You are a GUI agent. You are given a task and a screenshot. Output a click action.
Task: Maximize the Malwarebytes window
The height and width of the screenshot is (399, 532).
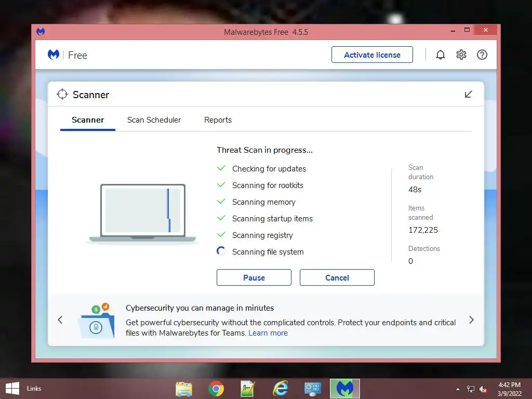click(467, 30)
